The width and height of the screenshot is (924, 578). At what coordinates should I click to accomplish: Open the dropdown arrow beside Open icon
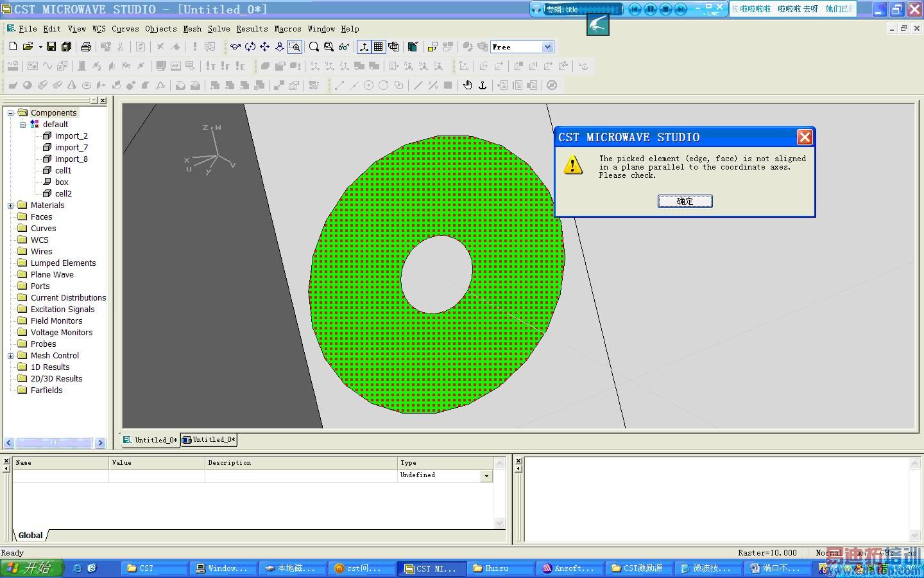[40, 47]
